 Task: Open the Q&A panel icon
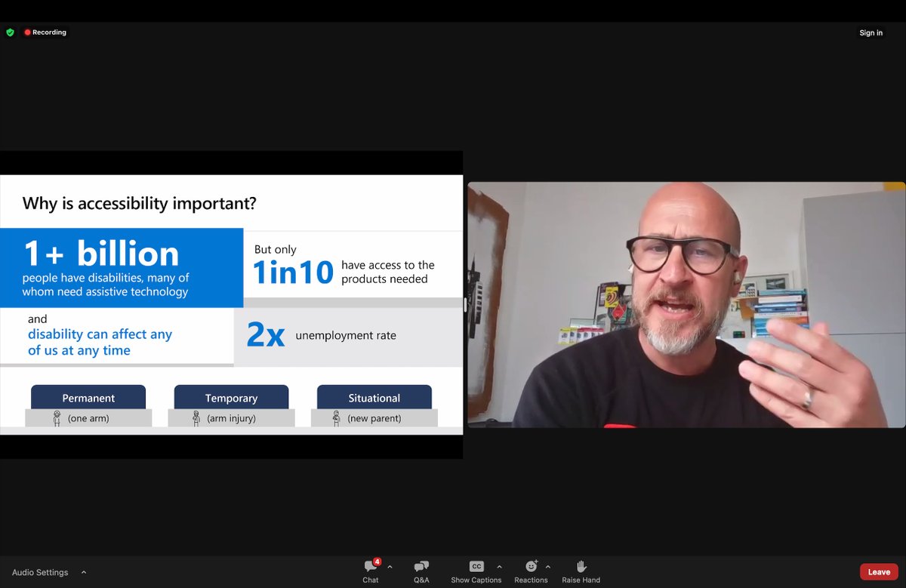click(421, 566)
